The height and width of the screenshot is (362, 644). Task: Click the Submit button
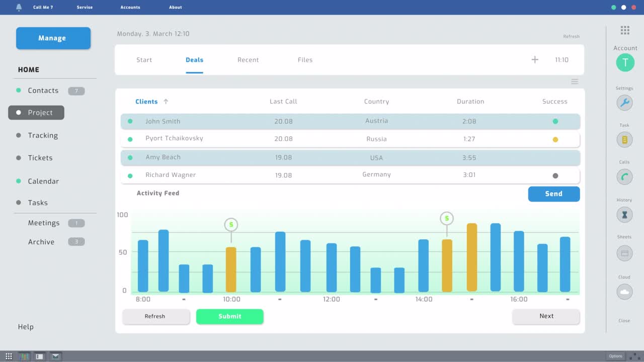[229, 316]
